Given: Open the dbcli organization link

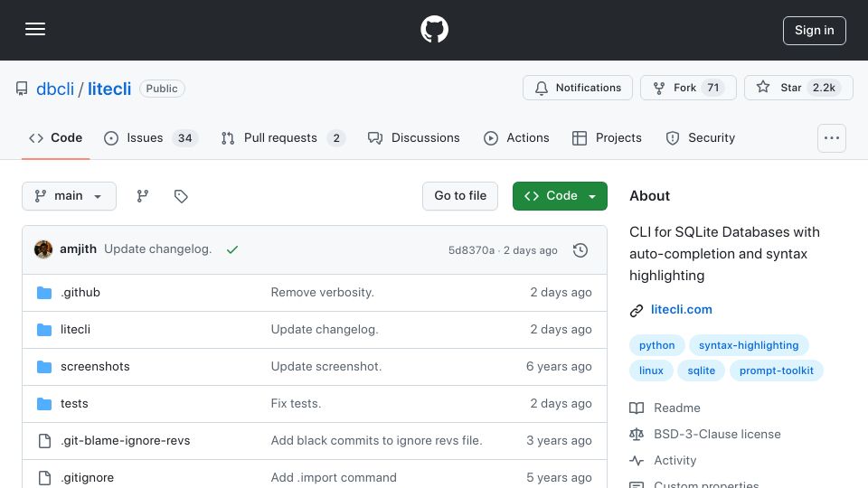Looking at the screenshot, I should tap(55, 89).
